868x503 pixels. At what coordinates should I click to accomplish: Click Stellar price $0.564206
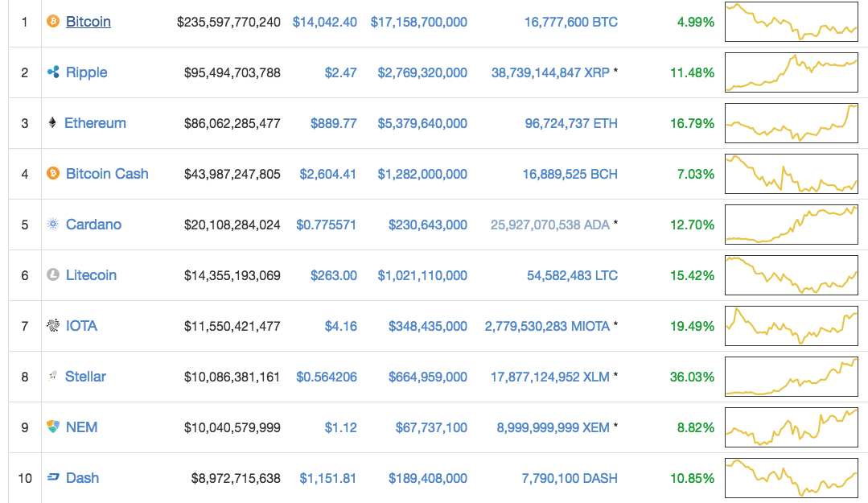pos(326,377)
